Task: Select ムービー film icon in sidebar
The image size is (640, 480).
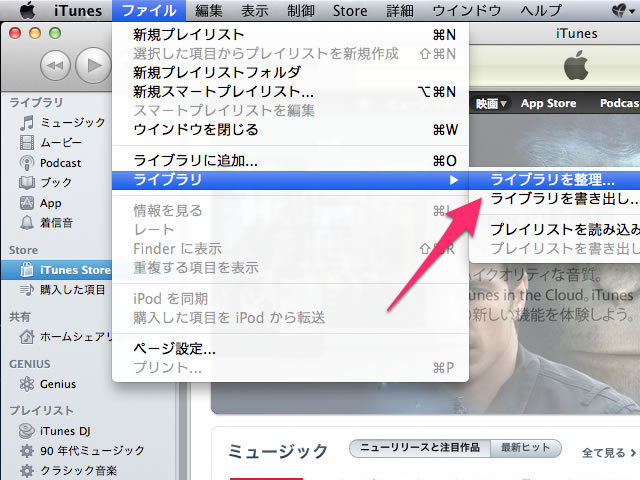Action: (x=27, y=142)
